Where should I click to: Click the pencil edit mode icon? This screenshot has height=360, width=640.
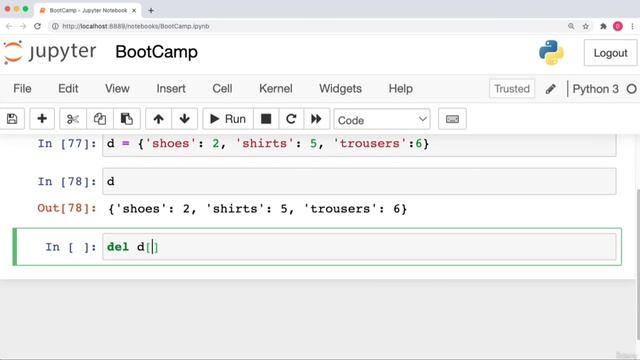[550, 89]
